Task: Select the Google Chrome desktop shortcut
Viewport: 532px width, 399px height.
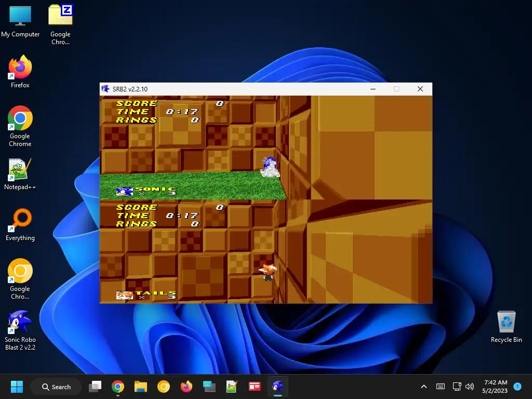Action: [x=20, y=126]
